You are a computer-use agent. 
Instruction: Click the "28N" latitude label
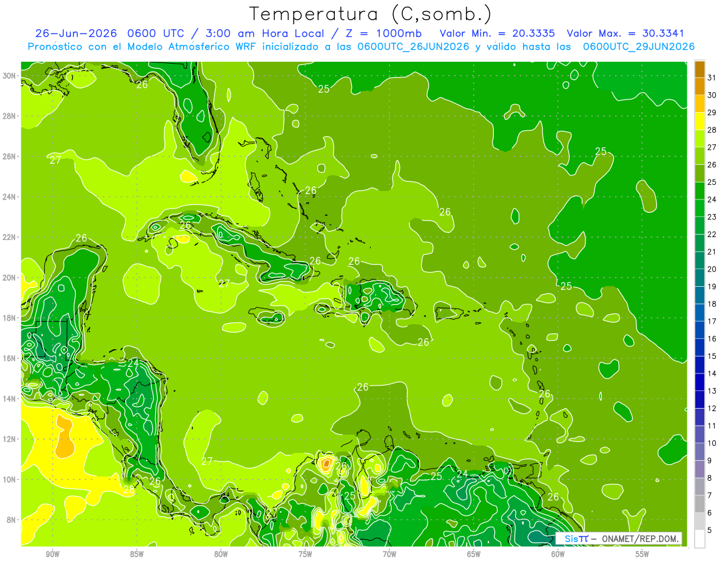point(9,116)
